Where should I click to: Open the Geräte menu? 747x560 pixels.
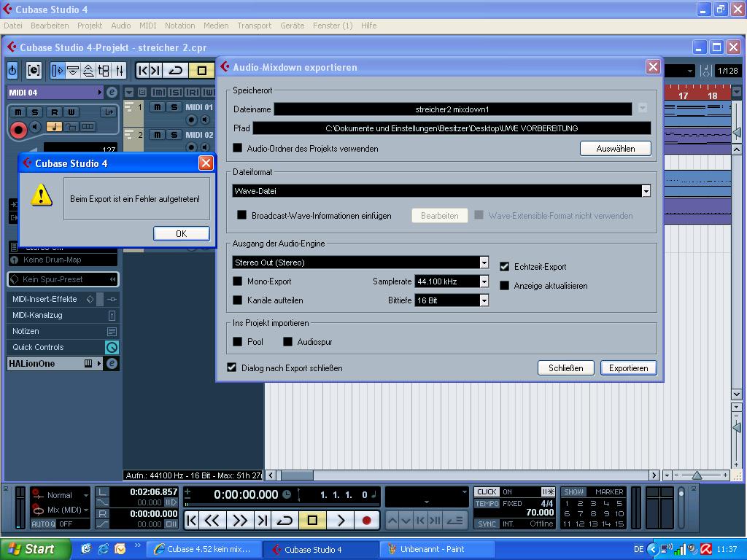click(x=292, y=26)
